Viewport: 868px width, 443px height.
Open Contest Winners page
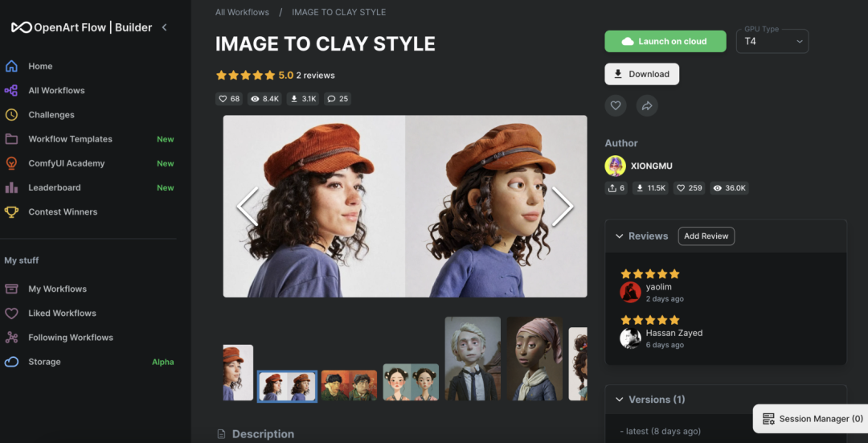(63, 211)
